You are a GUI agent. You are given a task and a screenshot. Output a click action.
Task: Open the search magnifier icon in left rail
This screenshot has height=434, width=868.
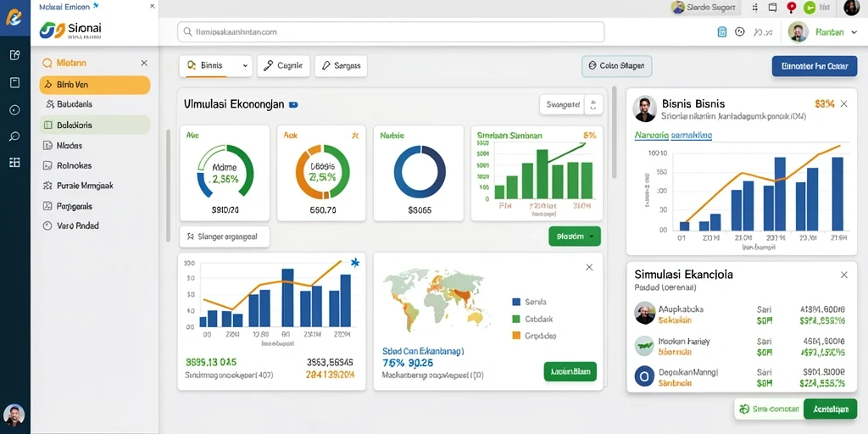click(x=15, y=136)
